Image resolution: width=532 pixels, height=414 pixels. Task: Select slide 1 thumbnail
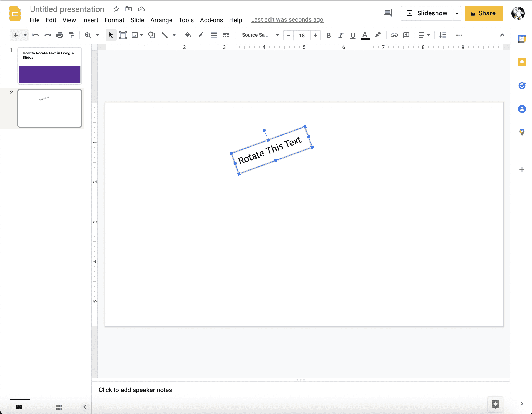pos(49,66)
